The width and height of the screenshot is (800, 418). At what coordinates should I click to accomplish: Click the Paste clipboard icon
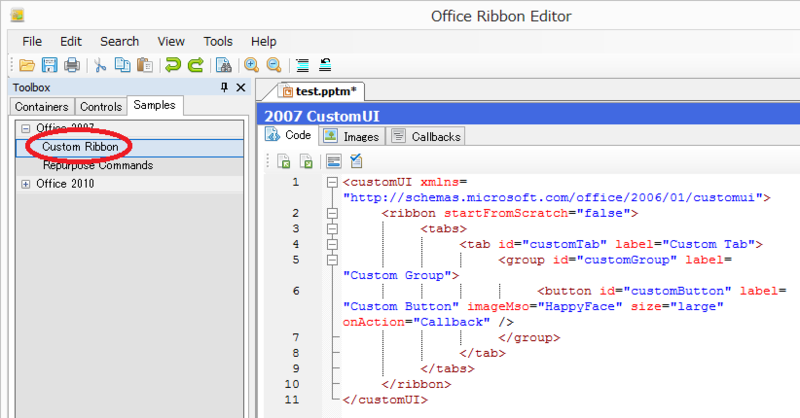coord(145,65)
